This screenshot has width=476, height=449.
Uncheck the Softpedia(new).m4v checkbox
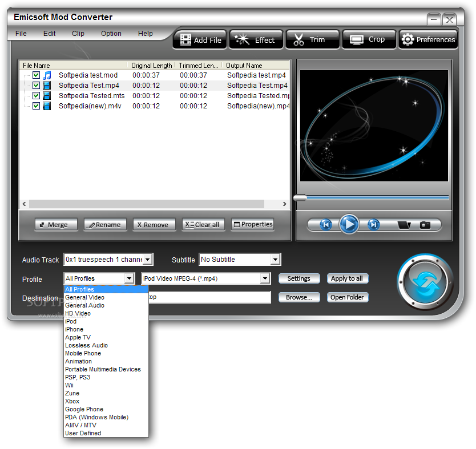pyautogui.click(x=36, y=106)
